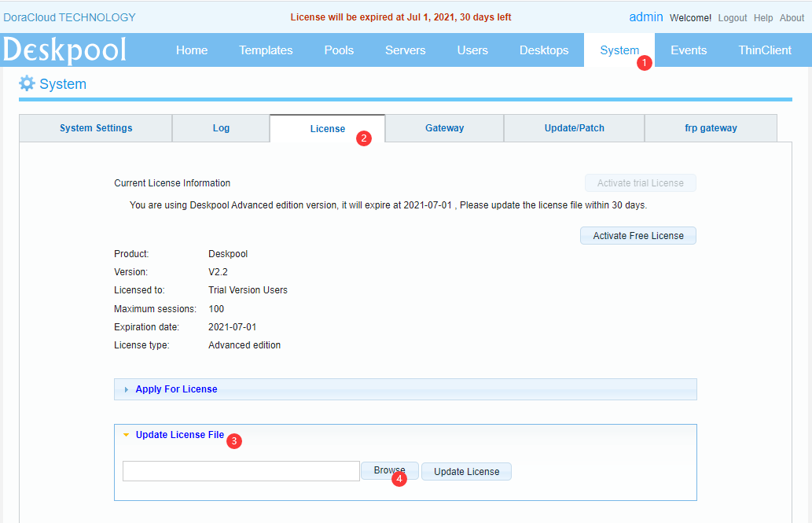Switch to the frp gateway tab
Viewport: 812px width, 523px height.
(x=711, y=128)
